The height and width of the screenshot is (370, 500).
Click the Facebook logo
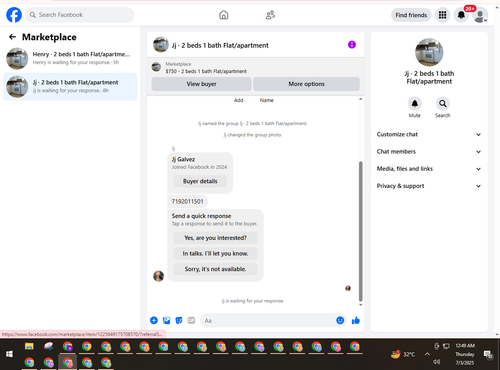point(14,15)
